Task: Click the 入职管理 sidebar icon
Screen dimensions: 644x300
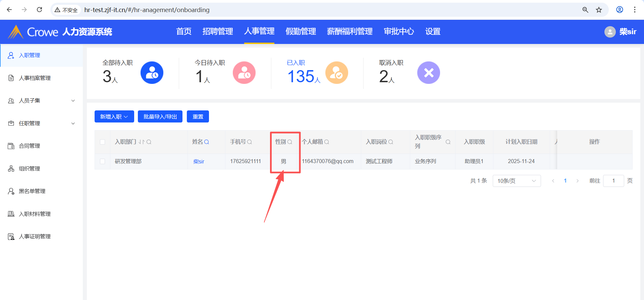Action: [11, 55]
